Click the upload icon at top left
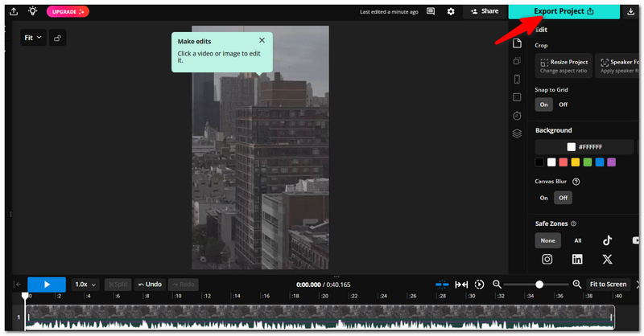Viewport: 644px width, 336px height. coord(14,11)
